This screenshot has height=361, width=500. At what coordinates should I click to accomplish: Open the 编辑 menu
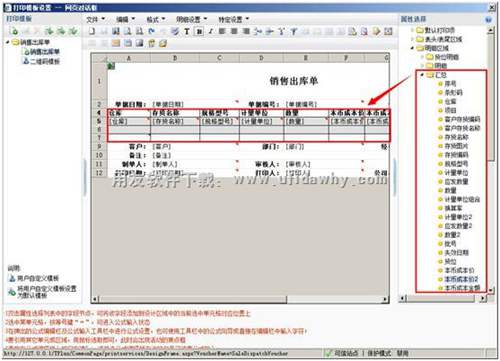125,20
